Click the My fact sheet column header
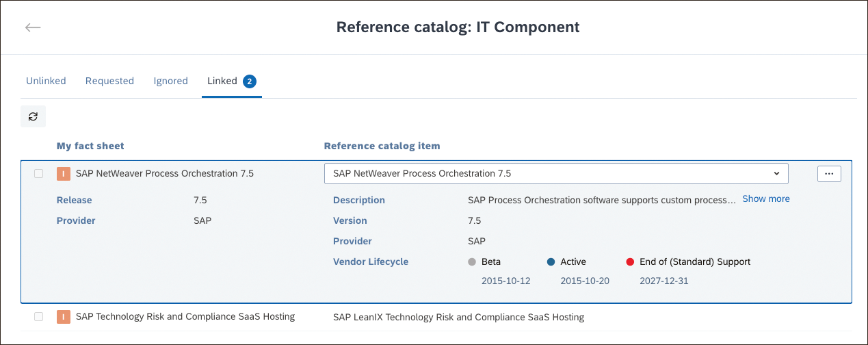Viewport: 868px width, 345px height. (90, 146)
